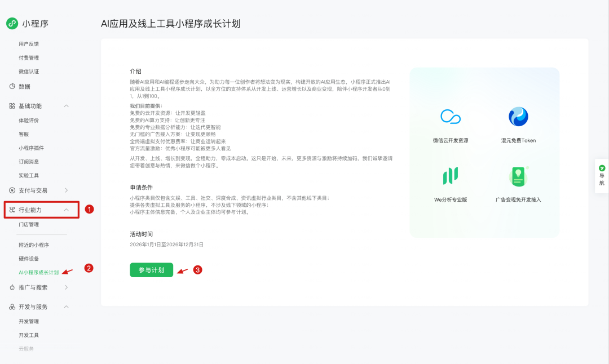This screenshot has height=364, width=609.
Task: Click the page title AI应用及线上工具小程序成长计划
Action: (170, 24)
